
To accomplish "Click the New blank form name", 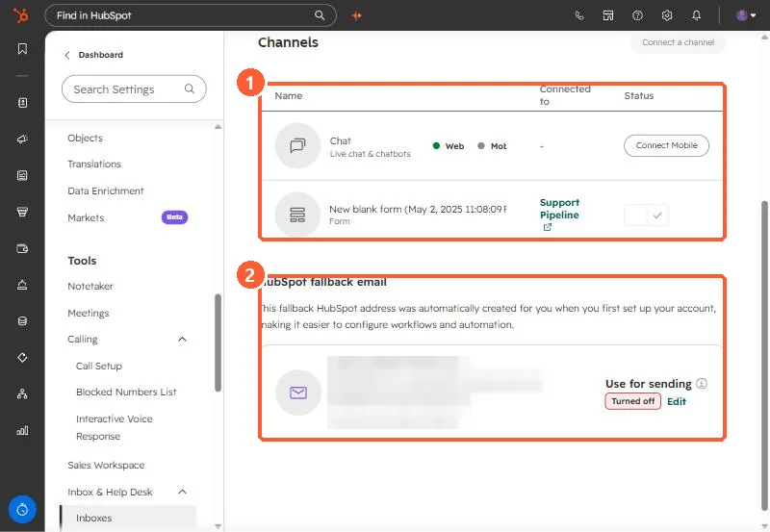I will pyautogui.click(x=418, y=209).
